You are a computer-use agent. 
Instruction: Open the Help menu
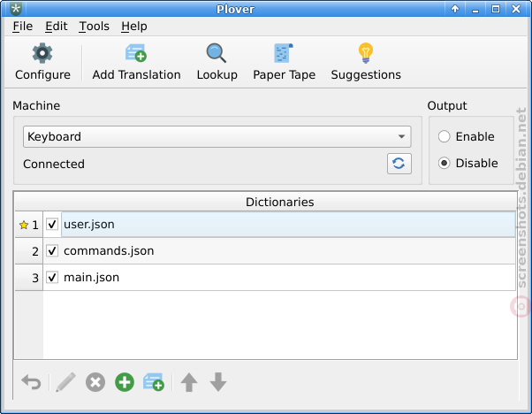(134, 27)
